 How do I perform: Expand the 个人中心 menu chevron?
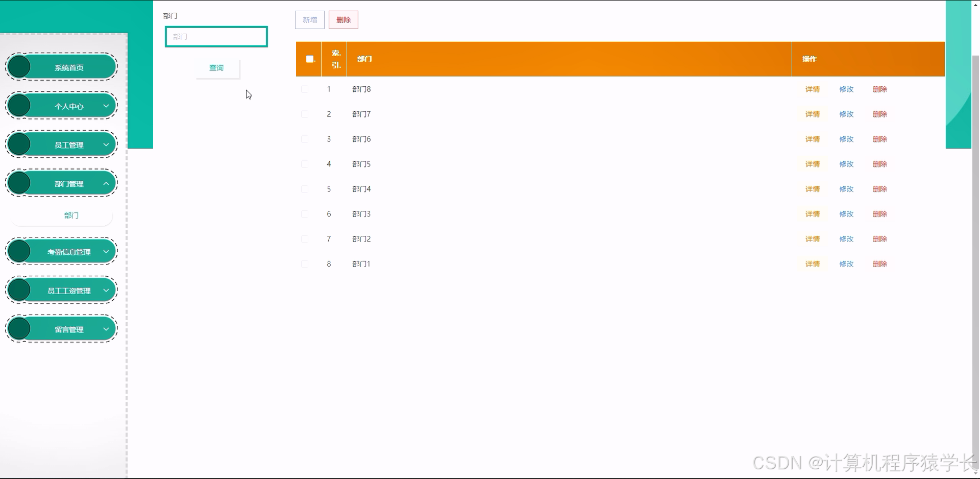tap(106, 106)
